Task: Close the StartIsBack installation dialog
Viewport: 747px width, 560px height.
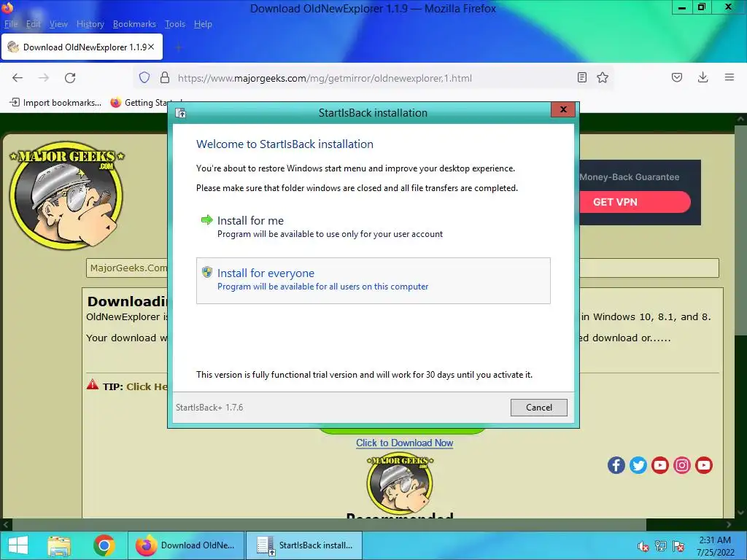Action: coord(563,109)
